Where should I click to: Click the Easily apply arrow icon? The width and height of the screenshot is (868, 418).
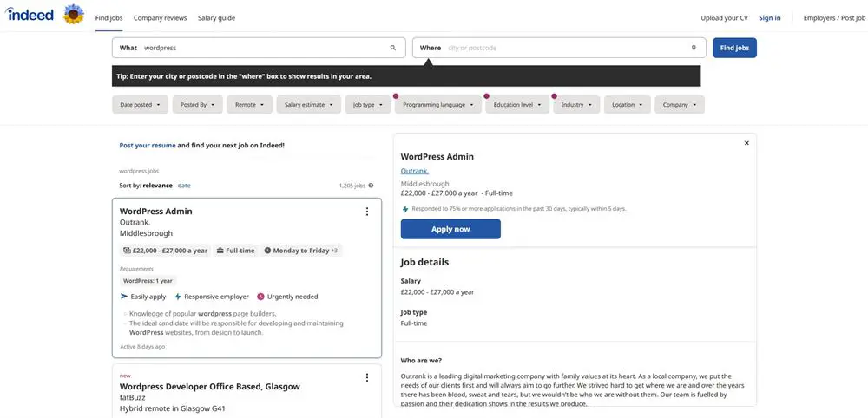[x=124, y=297]
